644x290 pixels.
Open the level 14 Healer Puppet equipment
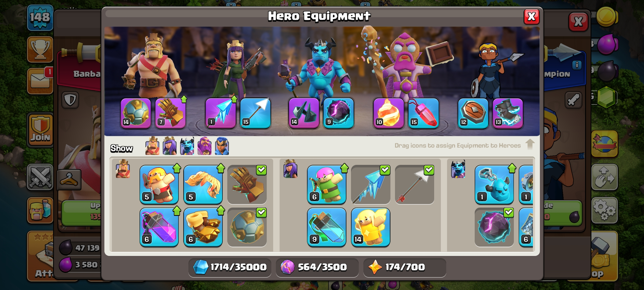pos(370,227)
